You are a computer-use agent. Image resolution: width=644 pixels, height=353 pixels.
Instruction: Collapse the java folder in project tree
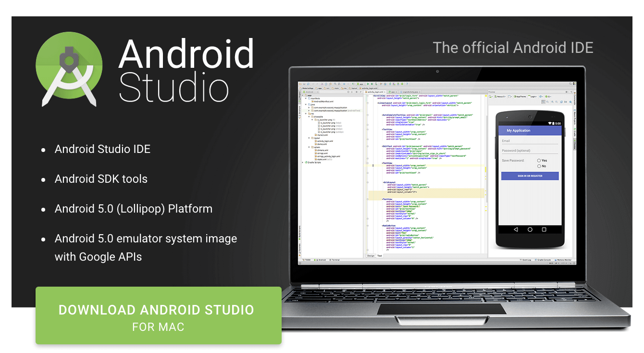click(x=306, y=104)
